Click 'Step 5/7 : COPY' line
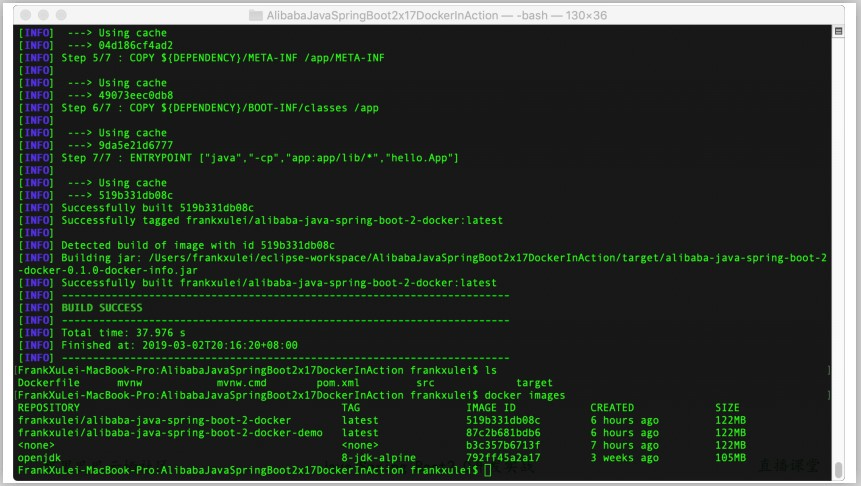This screenshot has height=486, width=861. pyautogui.click(x=222, y=58)
